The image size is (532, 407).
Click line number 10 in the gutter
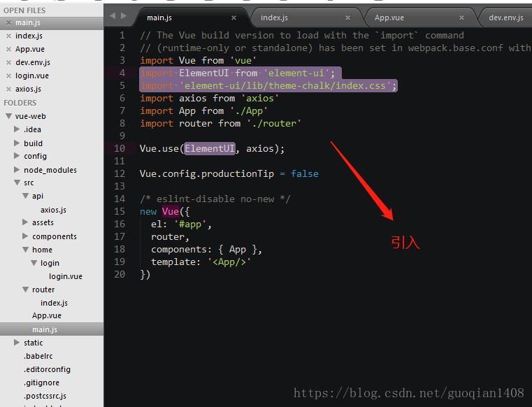[x=120, y=148]
